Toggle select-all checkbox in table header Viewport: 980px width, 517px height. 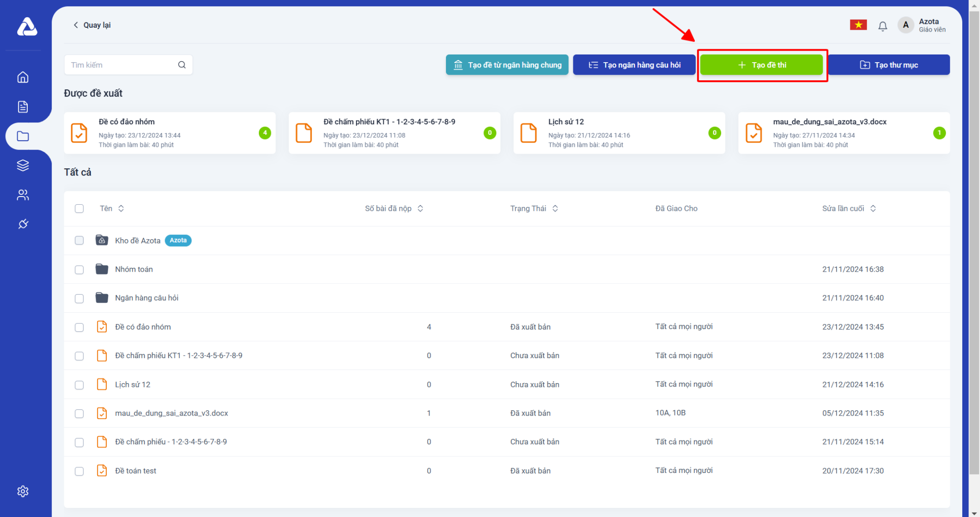tap(79, 209)
